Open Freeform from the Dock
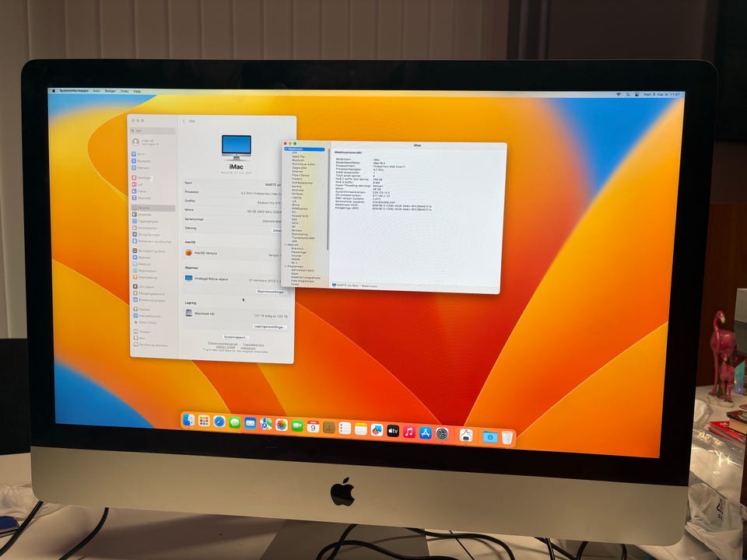This screenshot has width=747, height=560. (x=377, y=430)
